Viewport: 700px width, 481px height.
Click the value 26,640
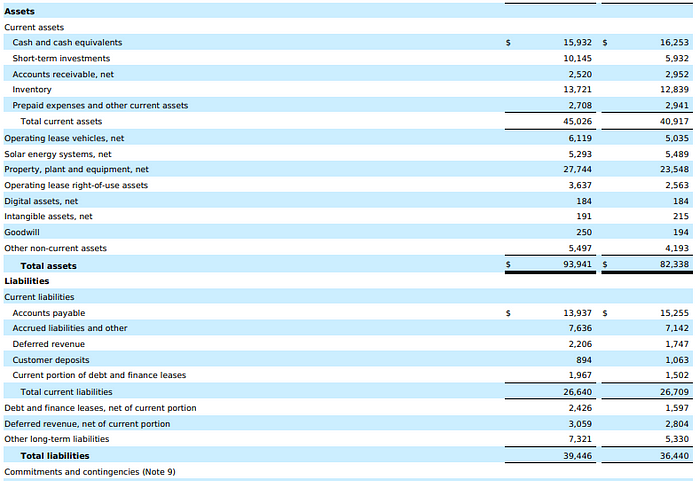[x=577, y=392]
